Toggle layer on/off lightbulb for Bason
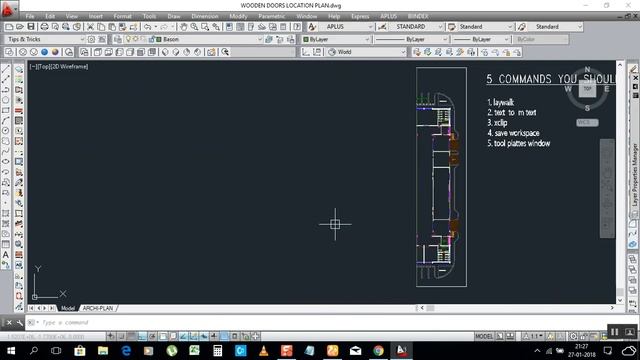Viewport: 640px width, 360px height. tap(129, 40)
